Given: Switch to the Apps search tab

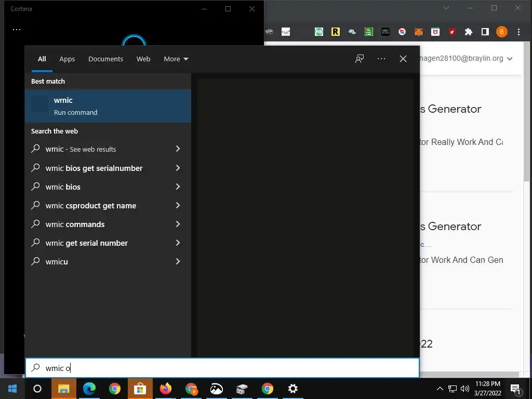Looking at the screenshot, I should 67,59.
